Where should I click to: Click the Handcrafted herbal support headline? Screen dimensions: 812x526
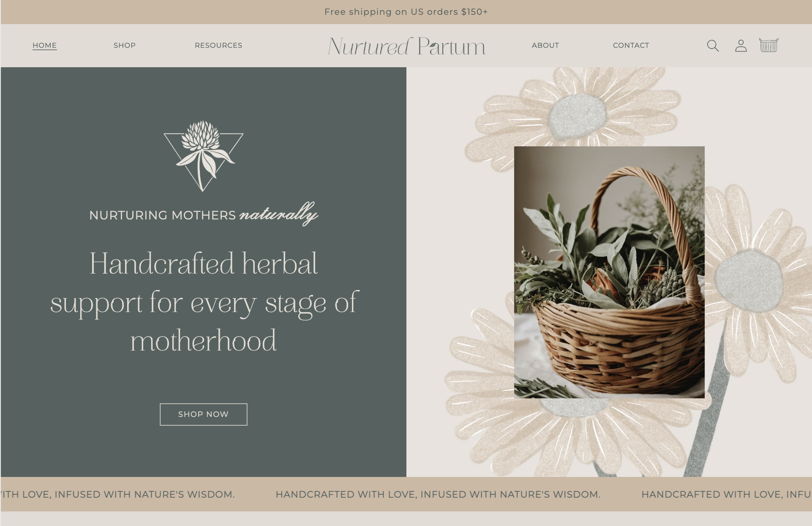coord(204,302)
